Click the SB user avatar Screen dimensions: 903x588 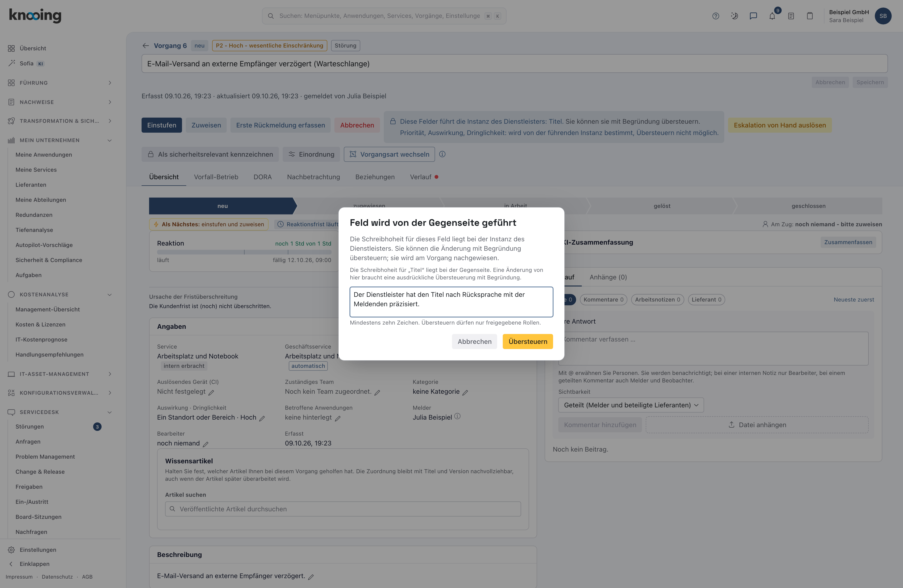[x=883, y=16]
